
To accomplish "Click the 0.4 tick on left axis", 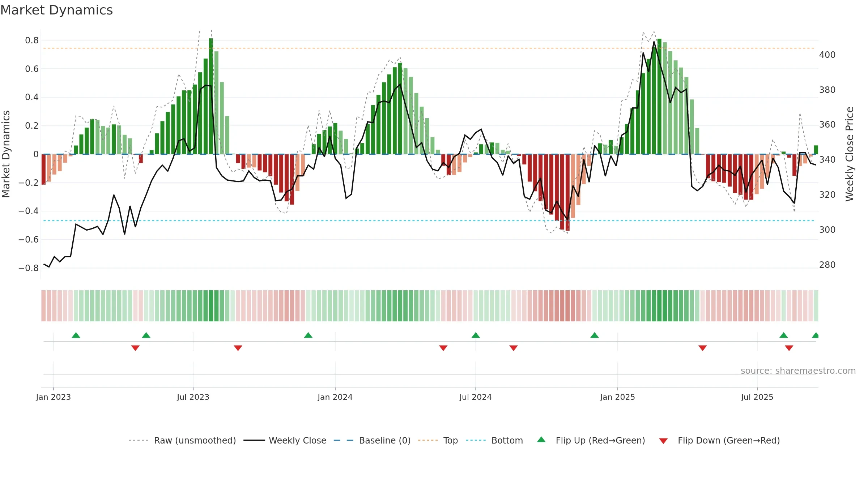I will coord(32,97).
